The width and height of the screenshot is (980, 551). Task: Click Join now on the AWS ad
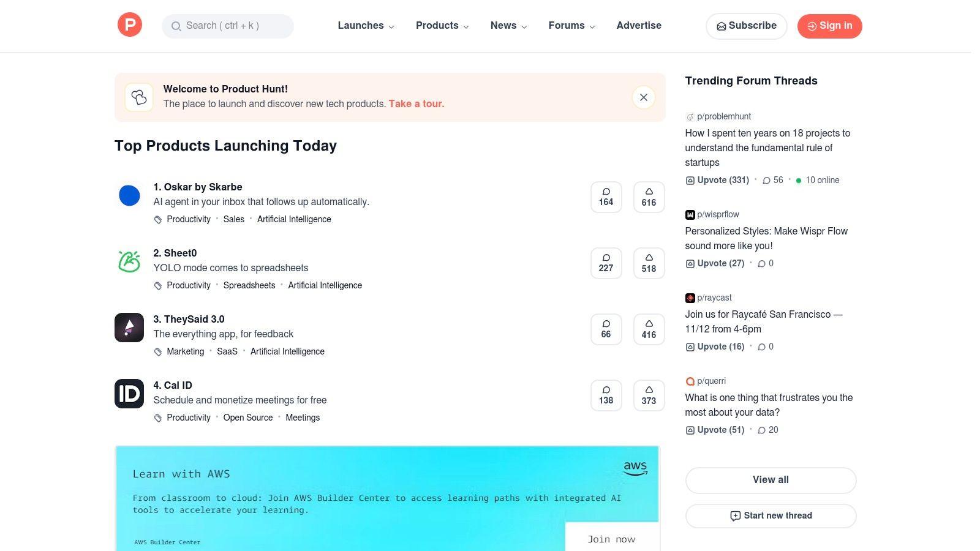coord(611,537)
